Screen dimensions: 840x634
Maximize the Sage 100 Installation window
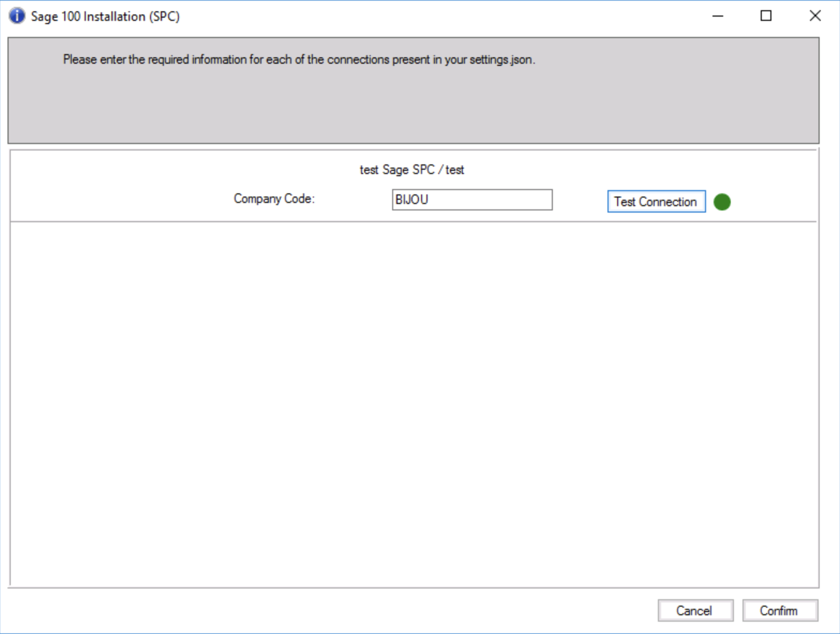click(766, 16)
